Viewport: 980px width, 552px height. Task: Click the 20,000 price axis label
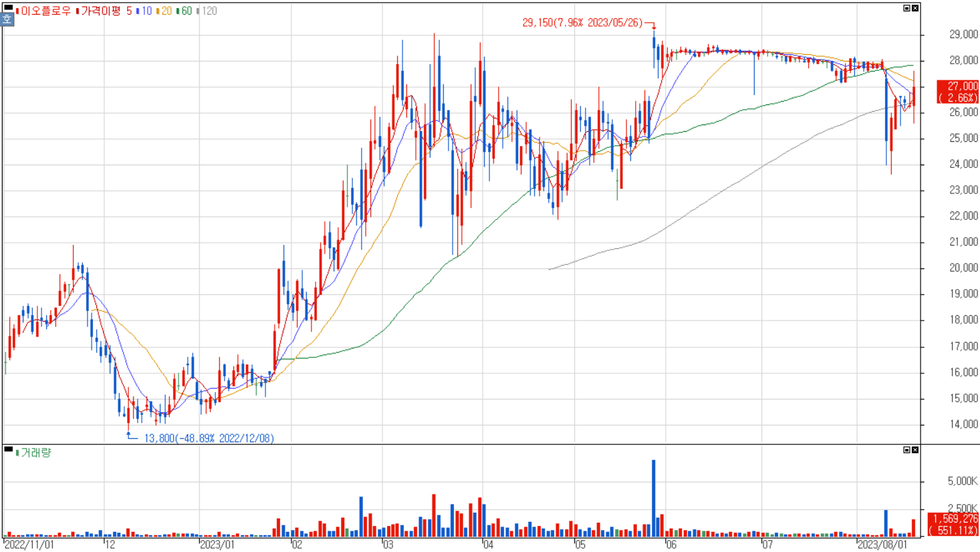[963, 268]
